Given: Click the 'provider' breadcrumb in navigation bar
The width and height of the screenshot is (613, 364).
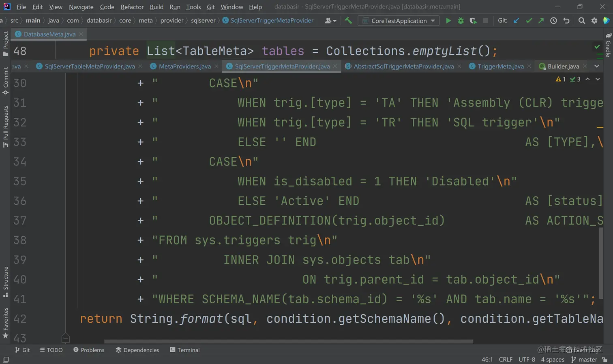Looking at the screenshot, I should tap(172, 21).
